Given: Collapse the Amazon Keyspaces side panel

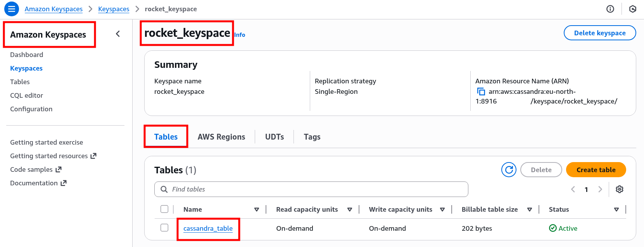Looking at the screenshot, I should point(118,34).
